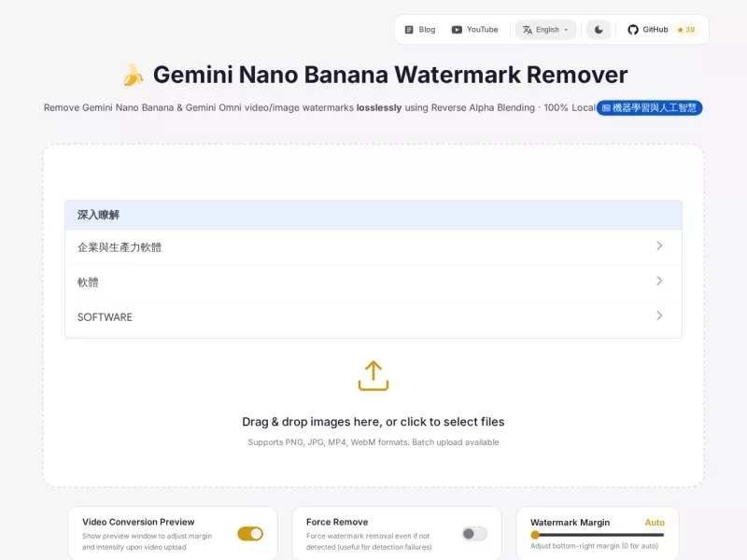Click the YouTube play icon
Image resolution: width=747 pixels, height=560 pixels.
pos(457,30)
